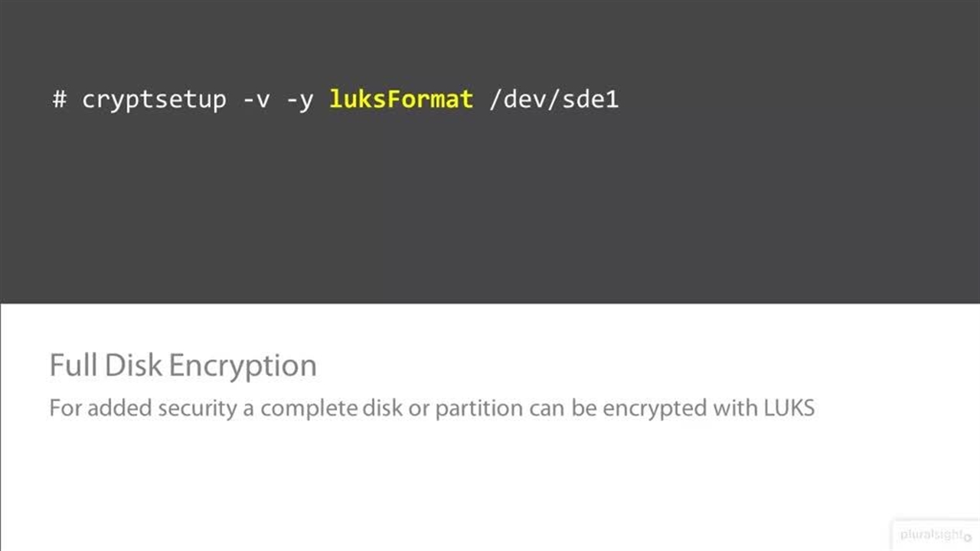
Task: Click the word 'Encryption' in the heading
Action: tap(243, 366)
